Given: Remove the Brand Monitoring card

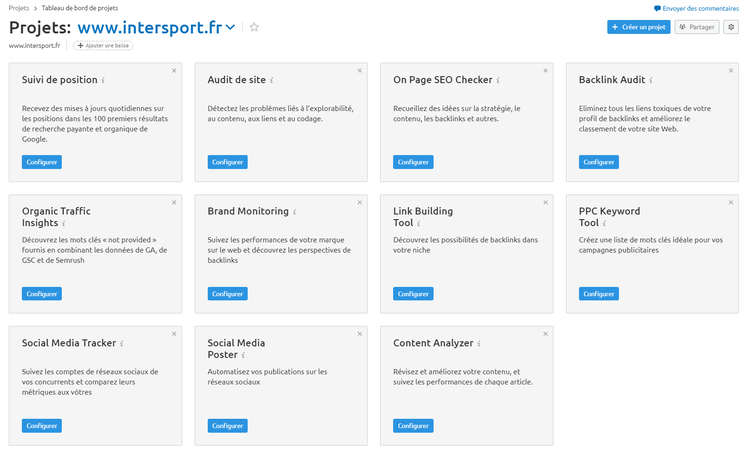Looking at the screenshot, I should [360, 203].
